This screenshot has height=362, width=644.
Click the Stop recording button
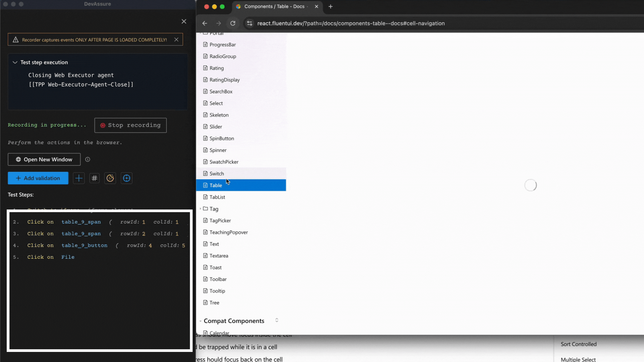click(130, 125)
